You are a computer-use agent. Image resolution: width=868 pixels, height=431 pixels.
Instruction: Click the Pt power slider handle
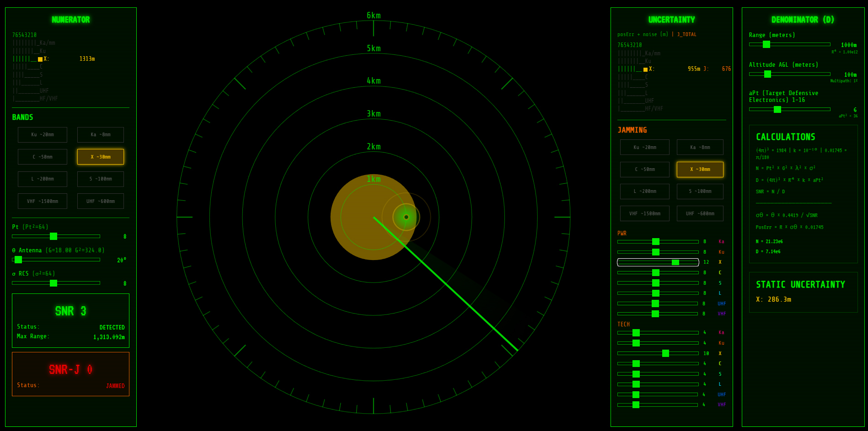54,236
